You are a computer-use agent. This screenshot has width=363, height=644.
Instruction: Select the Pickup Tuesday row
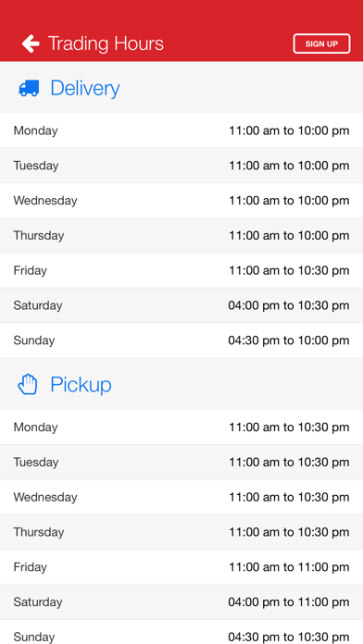point(181,462)
